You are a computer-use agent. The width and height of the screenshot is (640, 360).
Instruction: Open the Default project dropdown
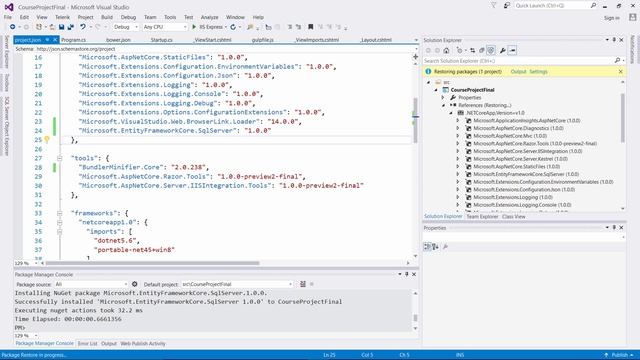(237, 284)
